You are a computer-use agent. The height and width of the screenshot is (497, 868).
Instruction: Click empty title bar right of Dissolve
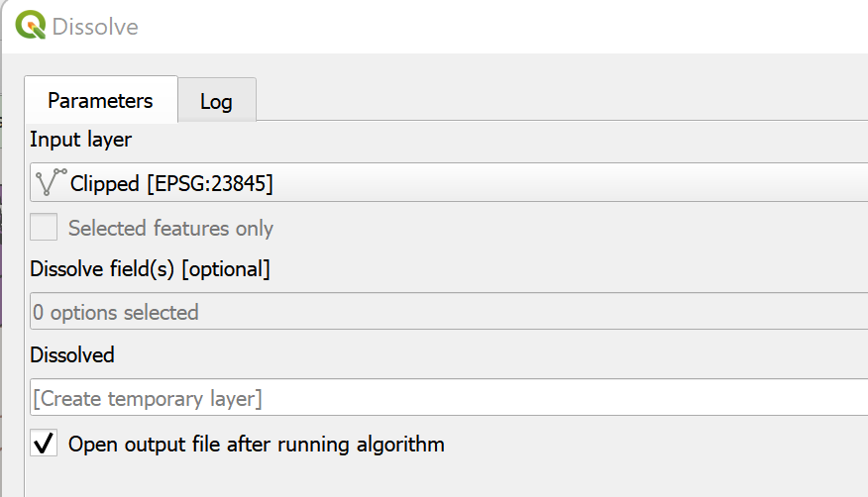coord(495,27)
